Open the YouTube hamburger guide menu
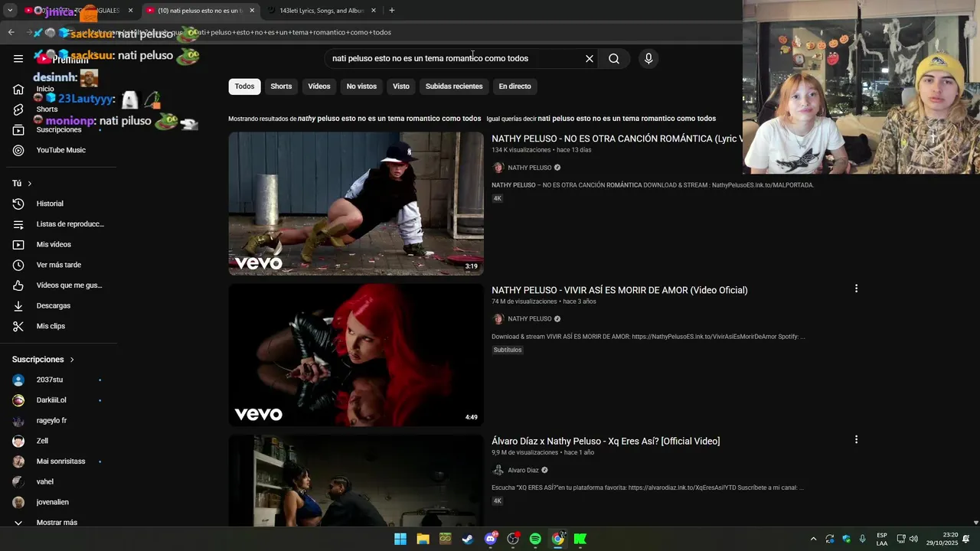Viewport: 980px width, 551px height. tap(18, 58)
